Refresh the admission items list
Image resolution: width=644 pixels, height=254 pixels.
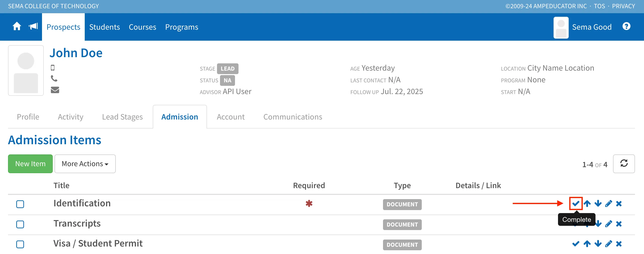[x=624, y=164]
